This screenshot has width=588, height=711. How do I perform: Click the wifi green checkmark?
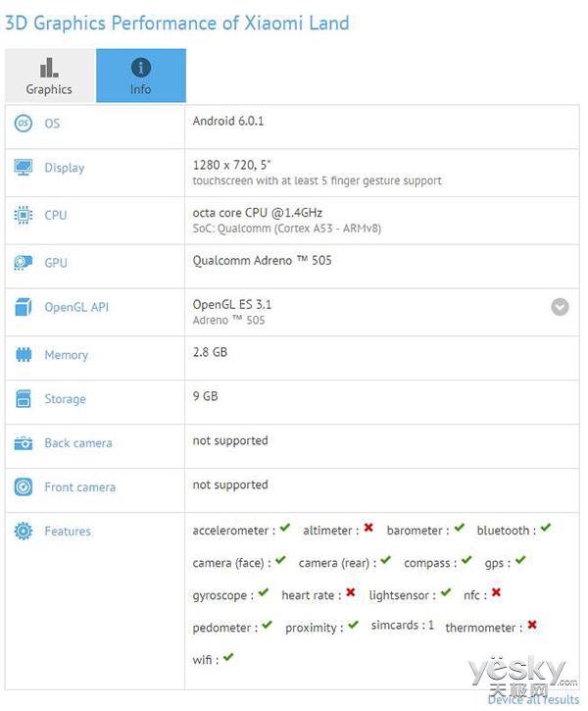point(228,657)
